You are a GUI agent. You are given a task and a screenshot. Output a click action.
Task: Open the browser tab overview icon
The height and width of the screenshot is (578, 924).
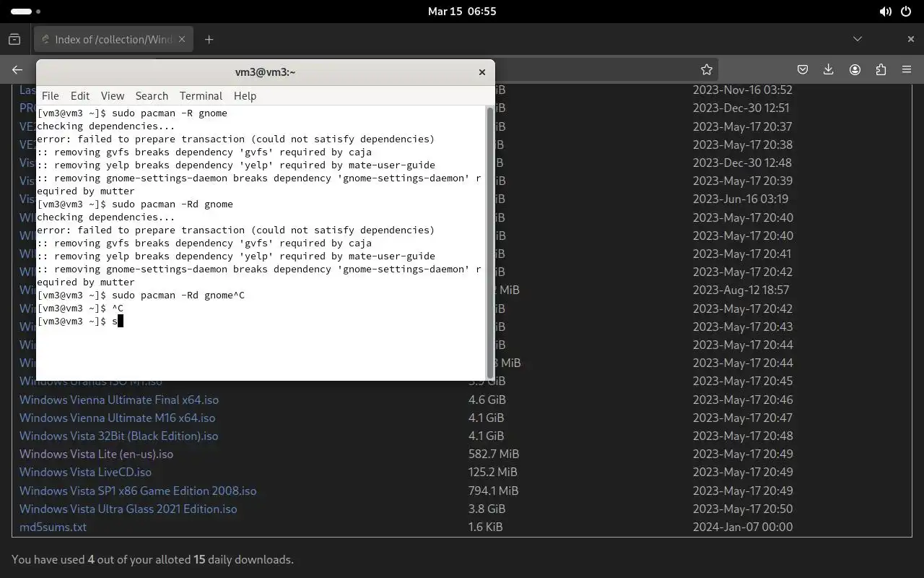(14, 39)
